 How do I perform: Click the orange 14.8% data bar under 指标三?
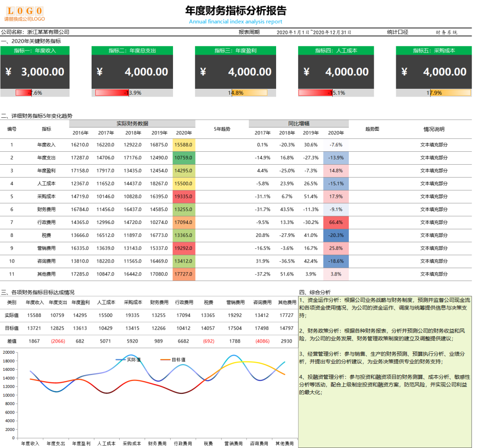click(249, 93)
